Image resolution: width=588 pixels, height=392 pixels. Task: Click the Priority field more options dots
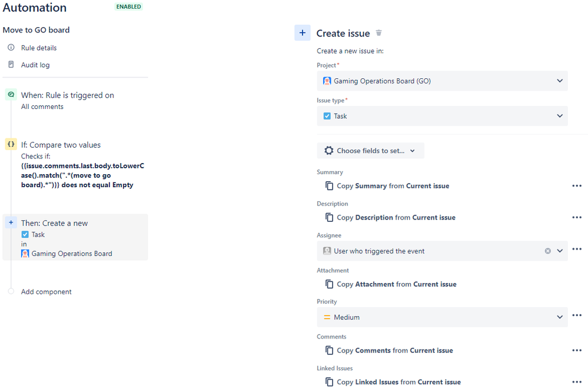[577, 315]
